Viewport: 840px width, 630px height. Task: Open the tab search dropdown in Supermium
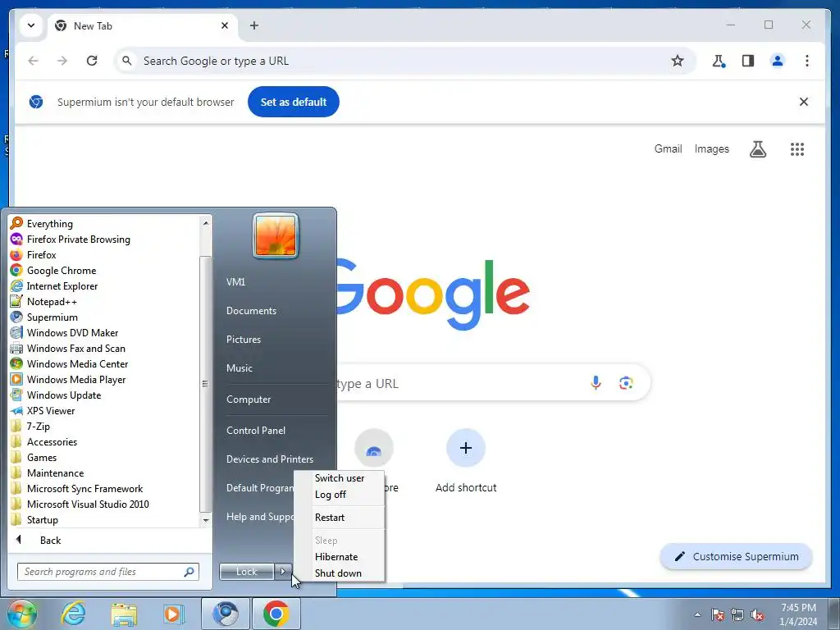tap(31, 25)
